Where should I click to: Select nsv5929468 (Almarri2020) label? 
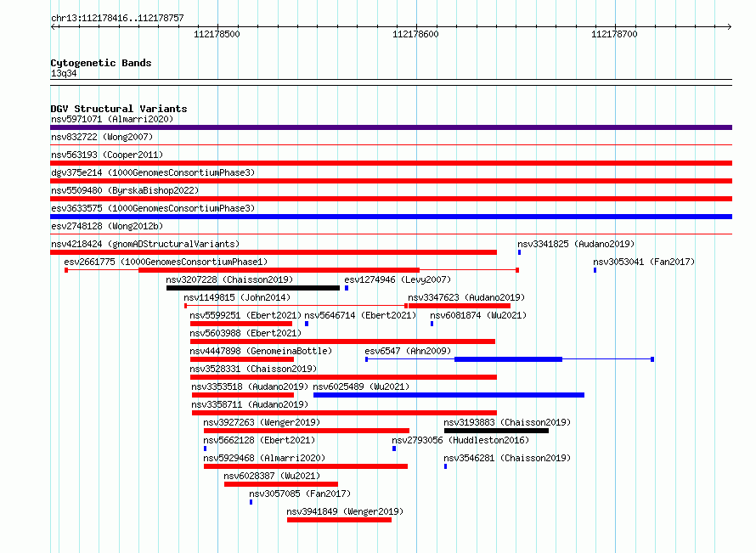pyautogui.click(x=264, y=458)
